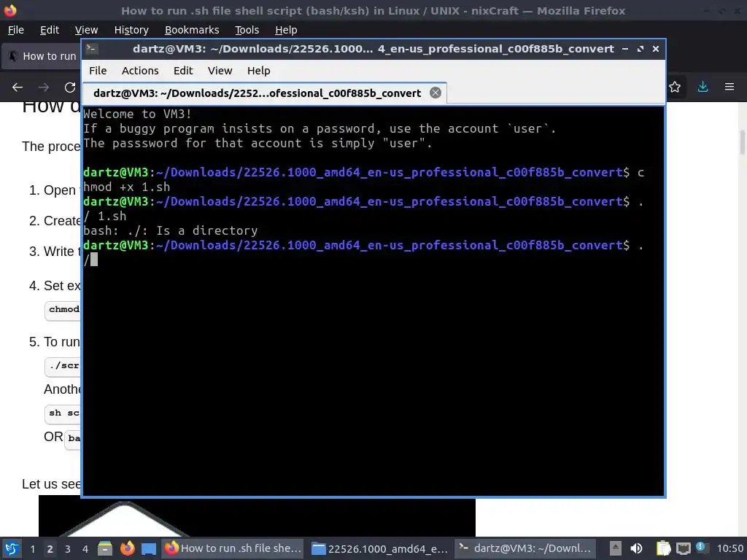Open Firefox View menu

[86, 30]
